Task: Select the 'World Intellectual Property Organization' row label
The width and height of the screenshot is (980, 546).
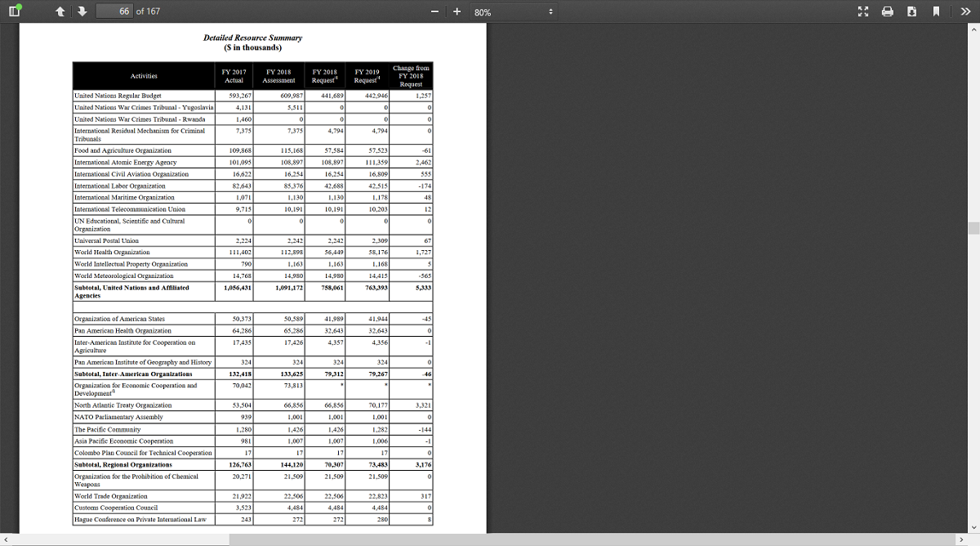Action: pos(131,264)
